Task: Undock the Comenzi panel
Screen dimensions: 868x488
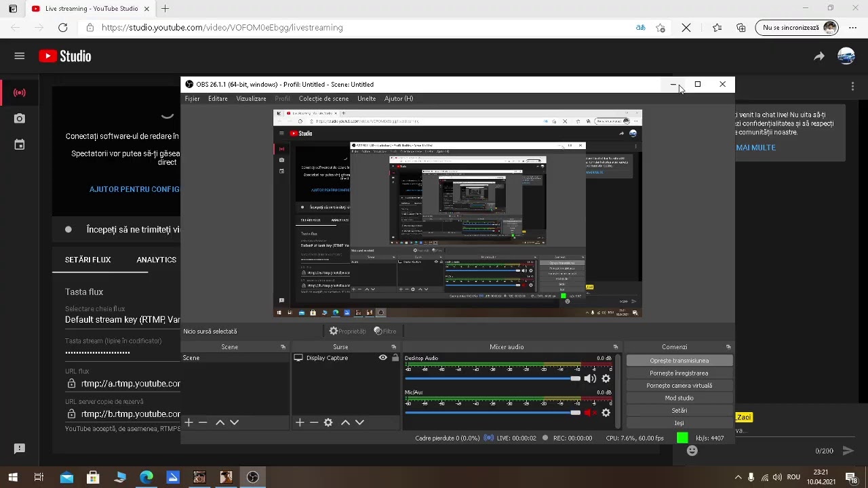Action: click(x=728, y=347)
